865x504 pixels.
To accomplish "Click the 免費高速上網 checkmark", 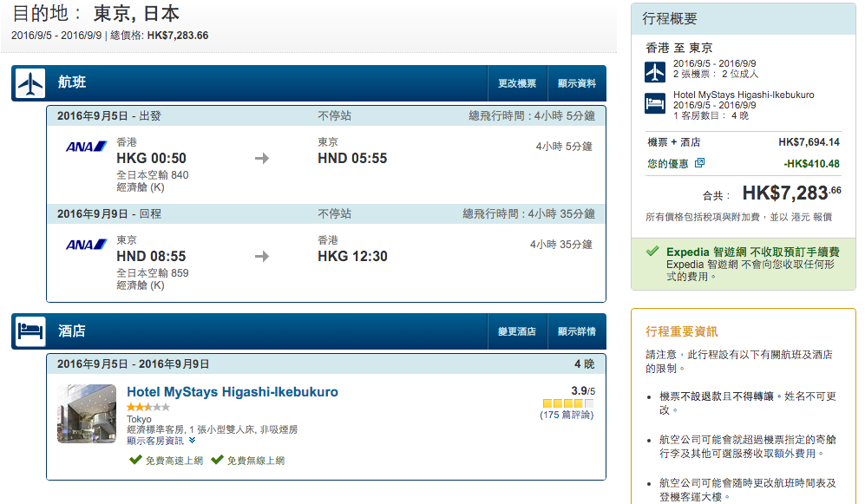I will [135, 460].
